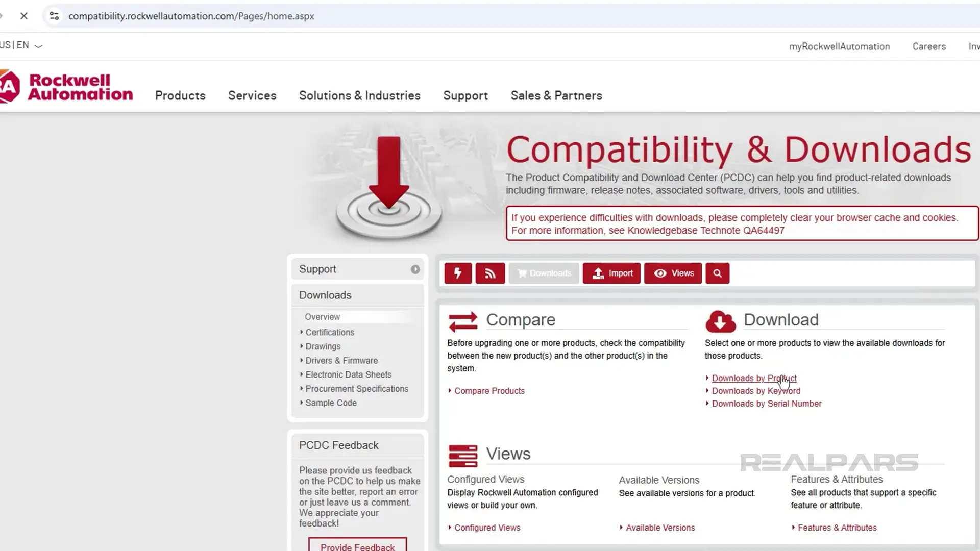The width and height of the screenshot is (980, 551).
Task: Open site information icon in address bar
Action: 54,16
